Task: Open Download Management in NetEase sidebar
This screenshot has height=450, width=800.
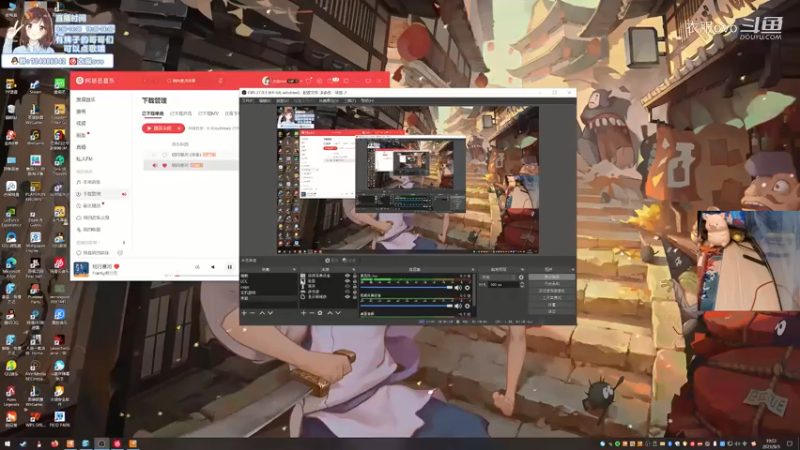Action: pyautogui.click(x=101, y=194)
